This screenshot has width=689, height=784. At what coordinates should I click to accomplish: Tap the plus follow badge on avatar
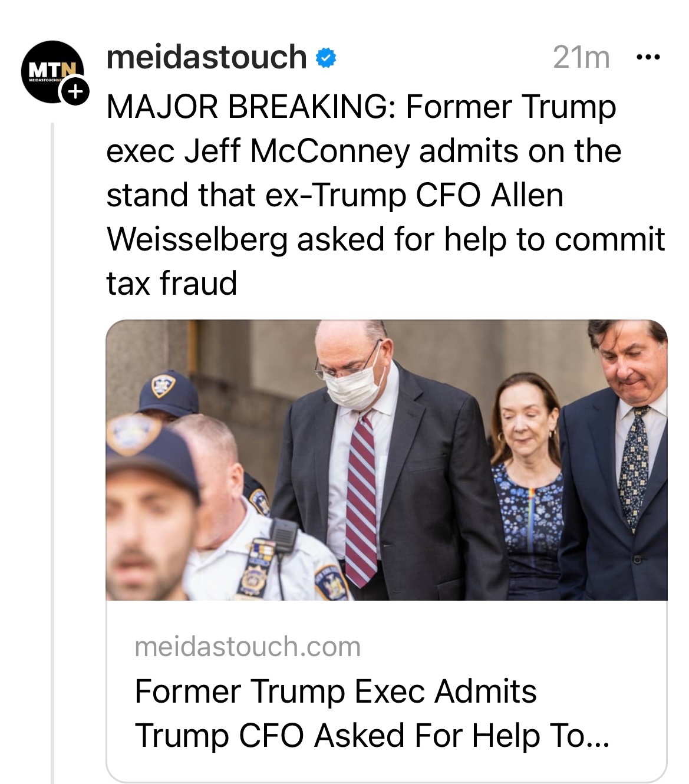coord(75,92)
